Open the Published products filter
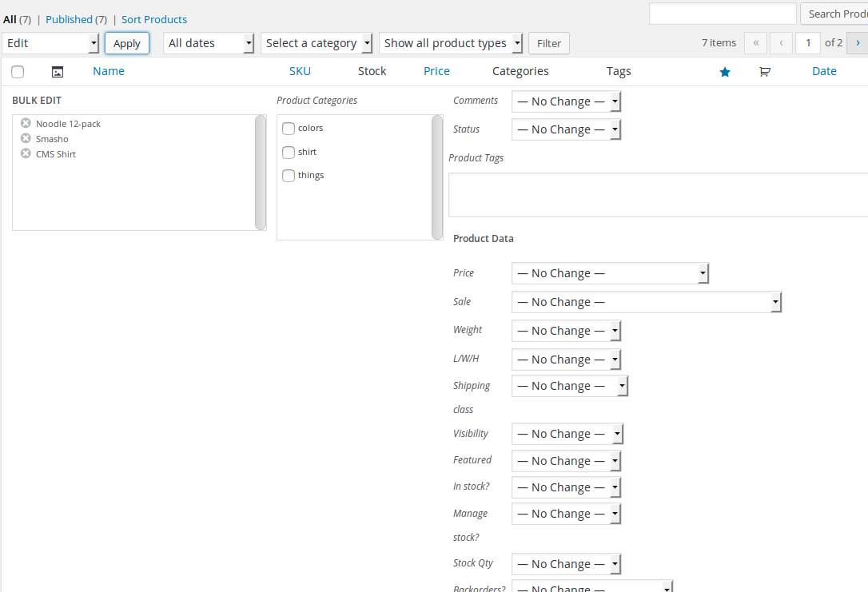Viewport: 868px width, 592px height. point(69,19)
